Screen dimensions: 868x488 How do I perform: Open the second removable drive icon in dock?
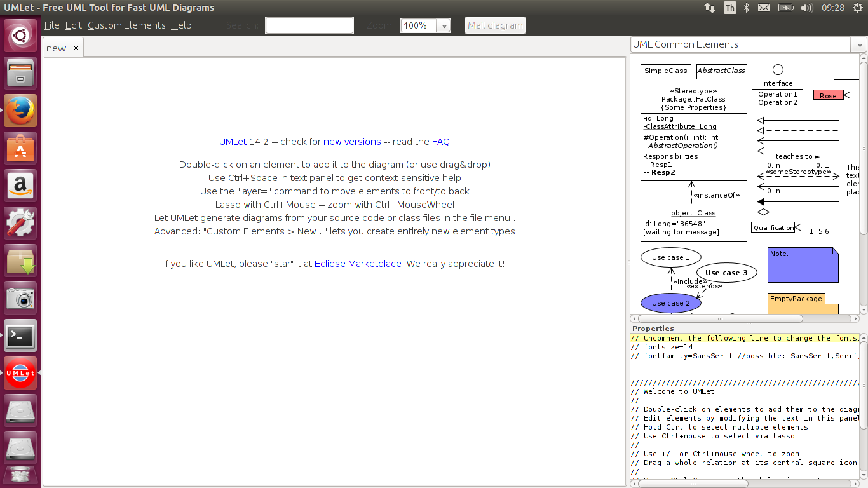20,448
